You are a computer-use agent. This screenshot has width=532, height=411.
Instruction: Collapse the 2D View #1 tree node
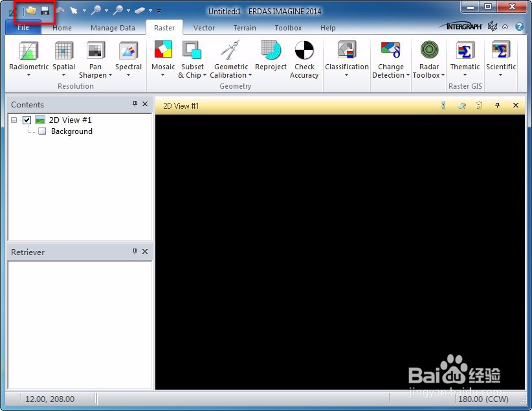(x=14, y=120)
